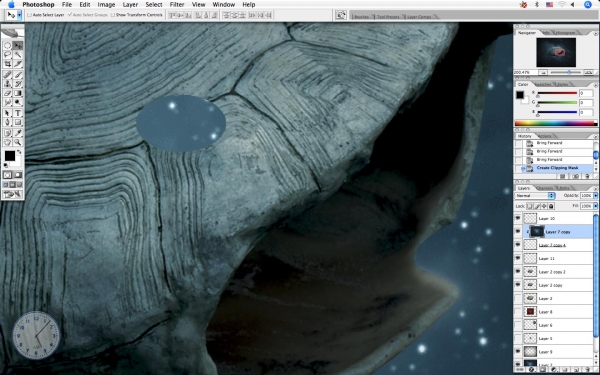Screen dimensions: 600x375
Task: Select the Magic Wand tool
Action: coord(18,55)
